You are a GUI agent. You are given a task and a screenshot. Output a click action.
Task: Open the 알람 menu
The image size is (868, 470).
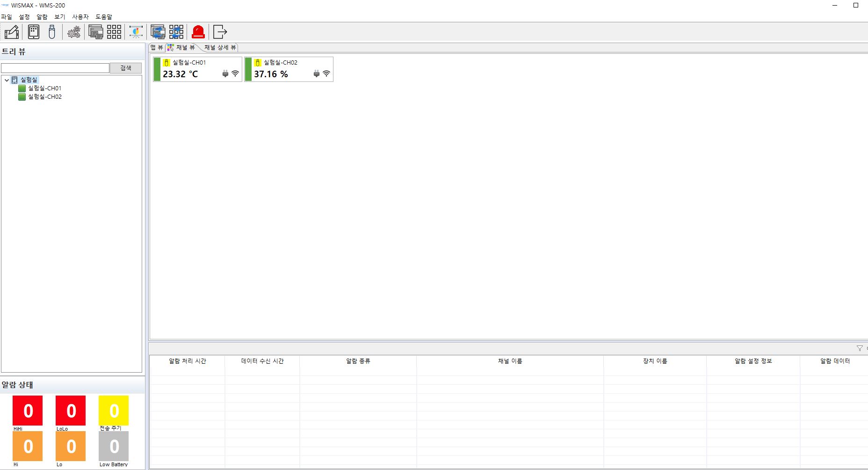42,17
